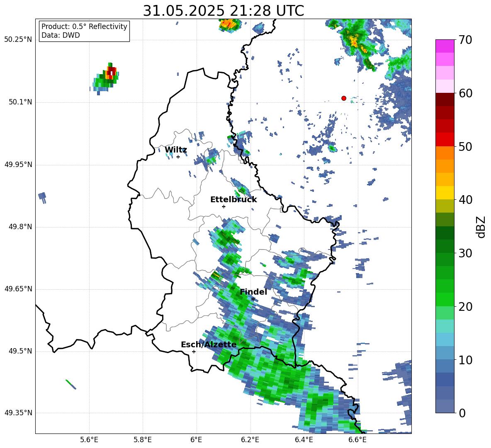Click the 6.4°E longitude label

(x=304, y=440)
